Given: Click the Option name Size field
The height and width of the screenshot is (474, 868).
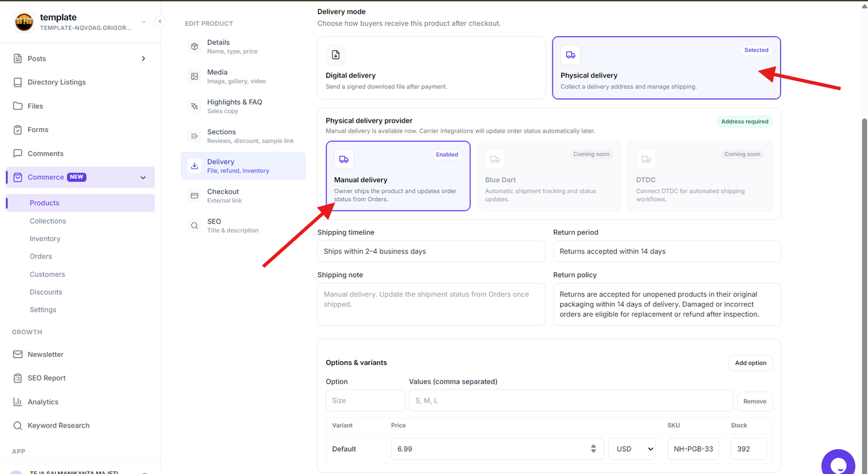Looking at the screenshot, I should 365,400.
